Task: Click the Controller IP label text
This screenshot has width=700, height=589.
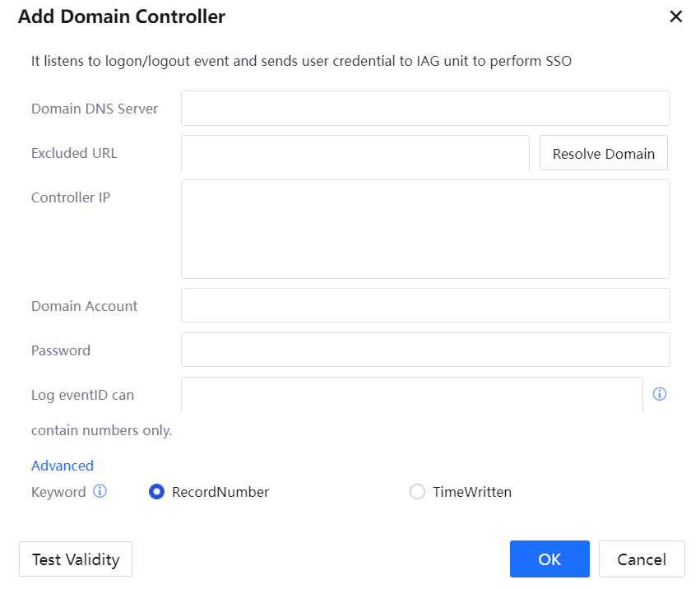Action: click(x=71, y=197)
